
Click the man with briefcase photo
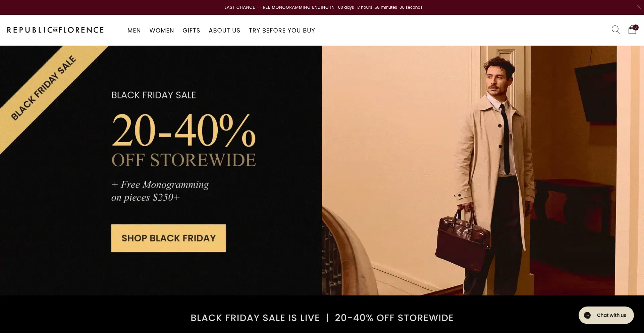pyautogui.click(x=483, y=170)
